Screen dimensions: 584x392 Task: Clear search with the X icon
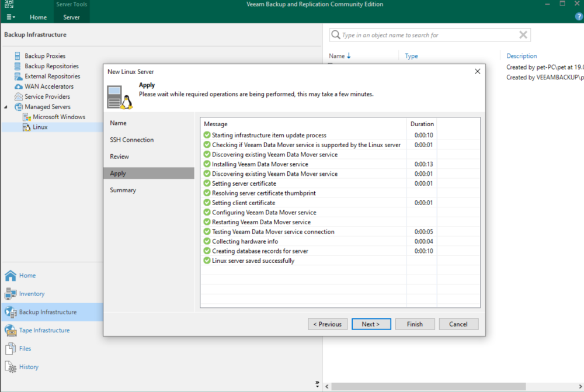[x=523, y=35]
